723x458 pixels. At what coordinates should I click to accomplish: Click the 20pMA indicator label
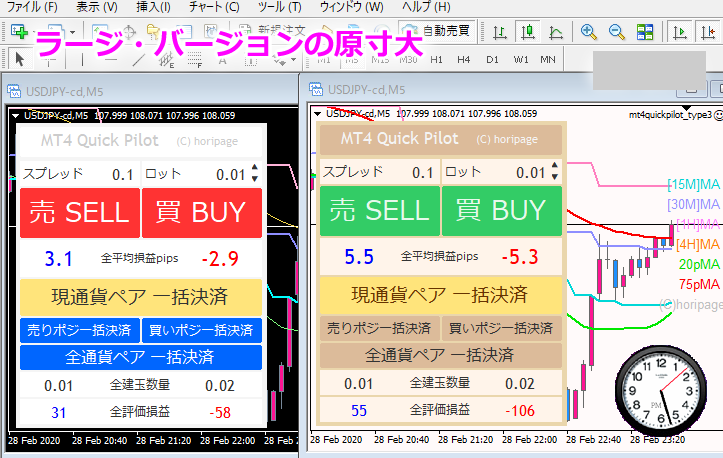pos(699,264)
